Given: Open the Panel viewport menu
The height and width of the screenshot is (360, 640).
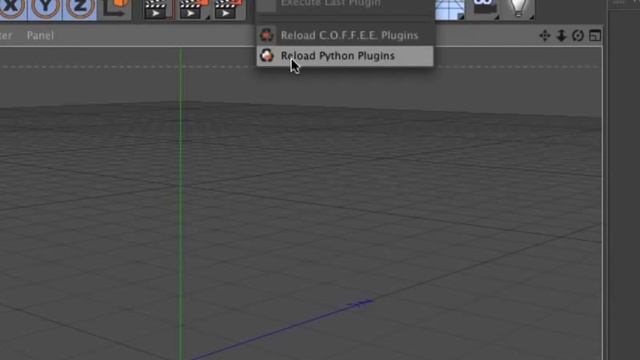Looking at the screenshot, I should [40, 36].
